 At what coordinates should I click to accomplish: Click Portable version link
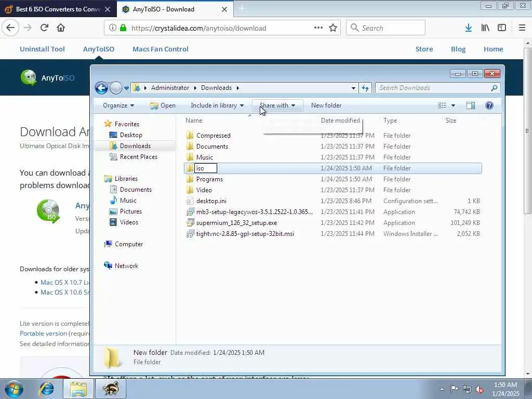click(x=44, y=333)
